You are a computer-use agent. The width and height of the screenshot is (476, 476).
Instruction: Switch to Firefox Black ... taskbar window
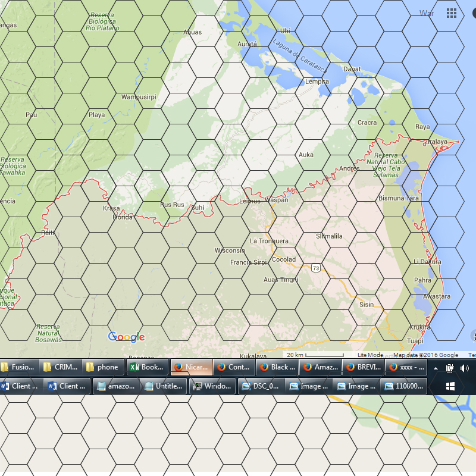pos(277,367)
